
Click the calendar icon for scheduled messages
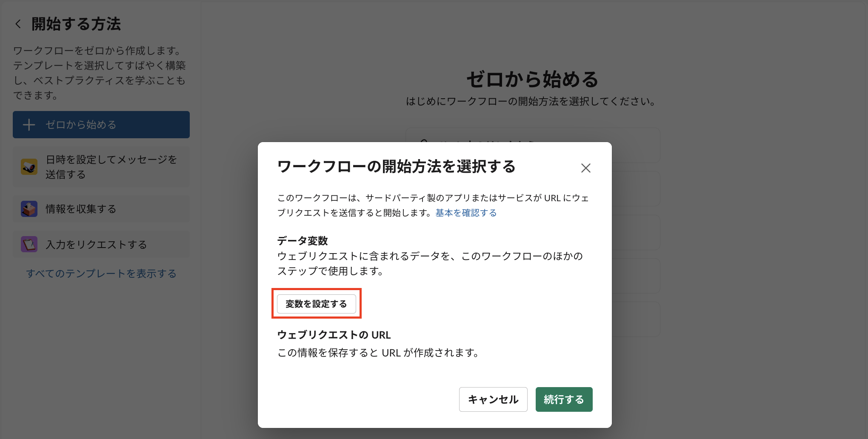coord(29,167)
